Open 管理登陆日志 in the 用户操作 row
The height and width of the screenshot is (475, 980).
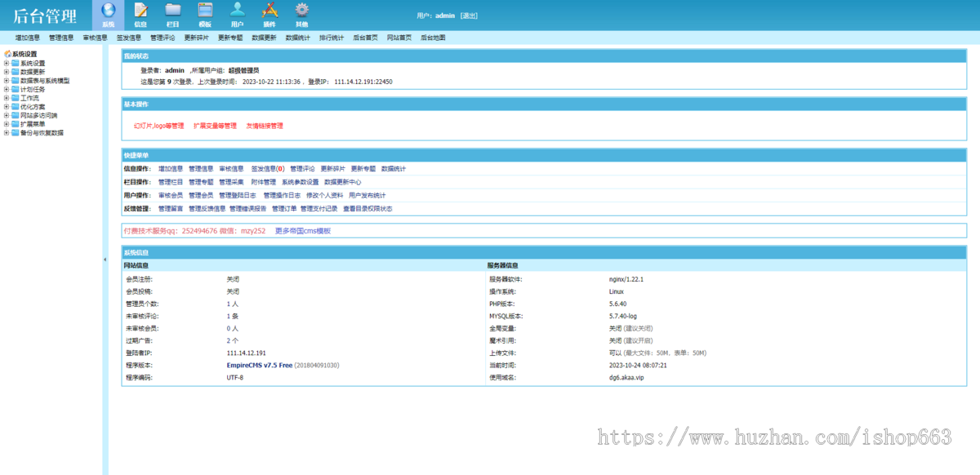[238, 196]
